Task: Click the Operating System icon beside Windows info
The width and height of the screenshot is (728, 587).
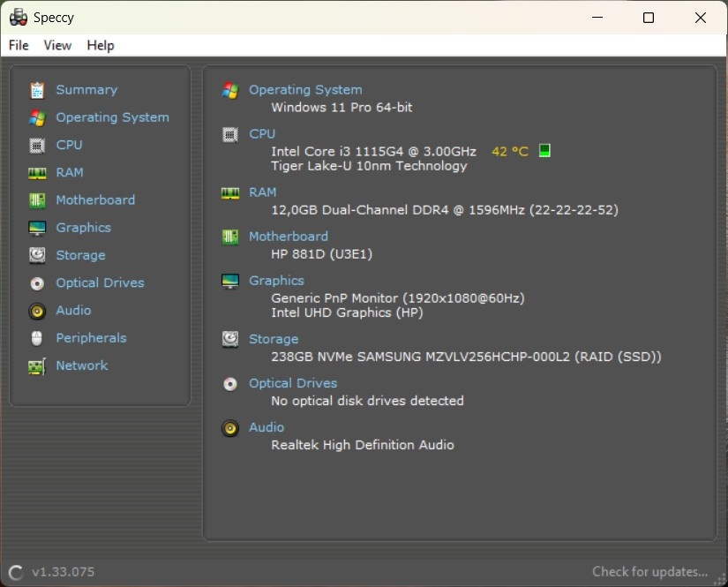Action: [230, 89]
